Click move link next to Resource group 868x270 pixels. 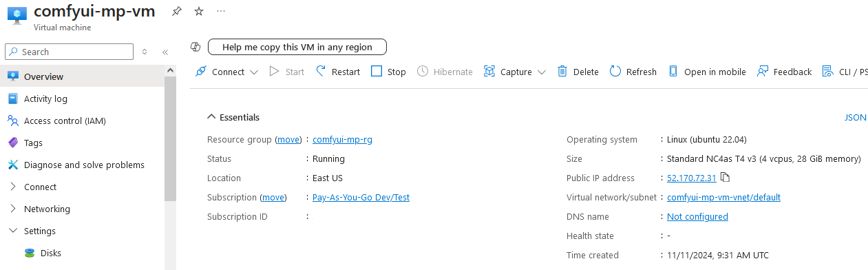(x=288, y=139)
